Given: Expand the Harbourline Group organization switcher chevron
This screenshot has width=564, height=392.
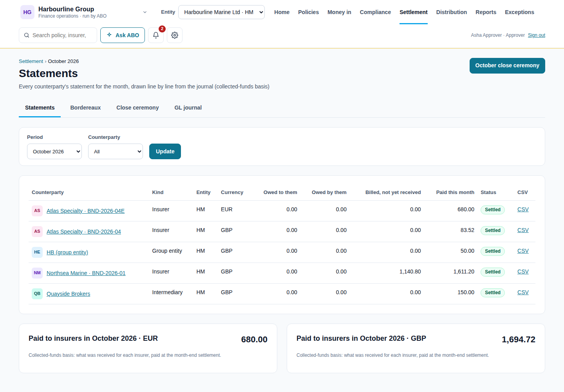Looking at the screenshot, I should (x=145, y=12).
